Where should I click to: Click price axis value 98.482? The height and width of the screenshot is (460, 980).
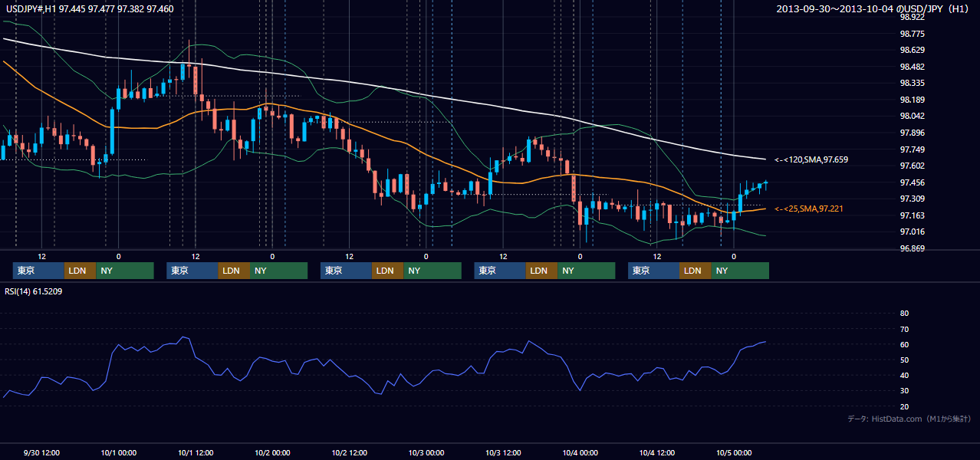pyautogui.click(x=912, y=67)
